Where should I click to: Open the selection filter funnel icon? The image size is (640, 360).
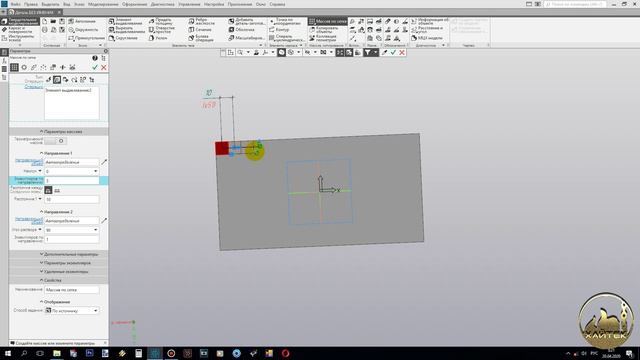[x=367, y=53]
